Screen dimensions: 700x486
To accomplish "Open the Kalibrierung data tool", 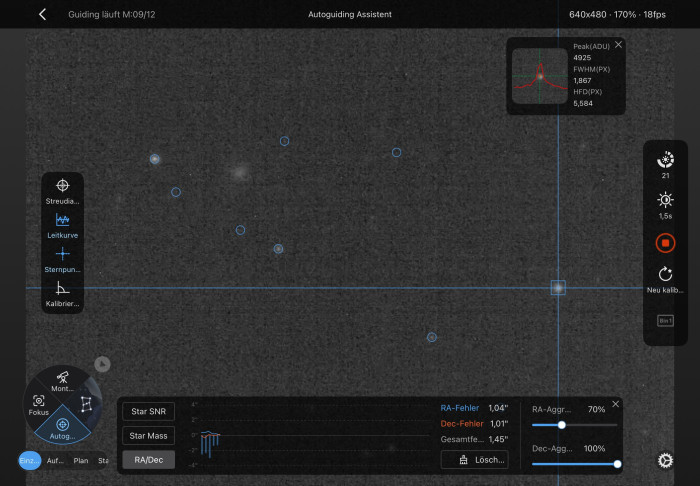I will click(62, 294).
